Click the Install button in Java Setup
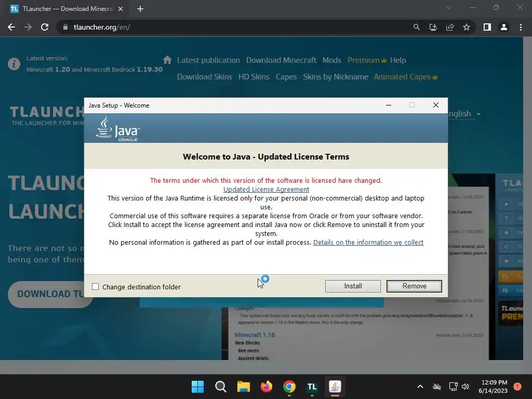The image size is (532, 399). click(353, 286)
